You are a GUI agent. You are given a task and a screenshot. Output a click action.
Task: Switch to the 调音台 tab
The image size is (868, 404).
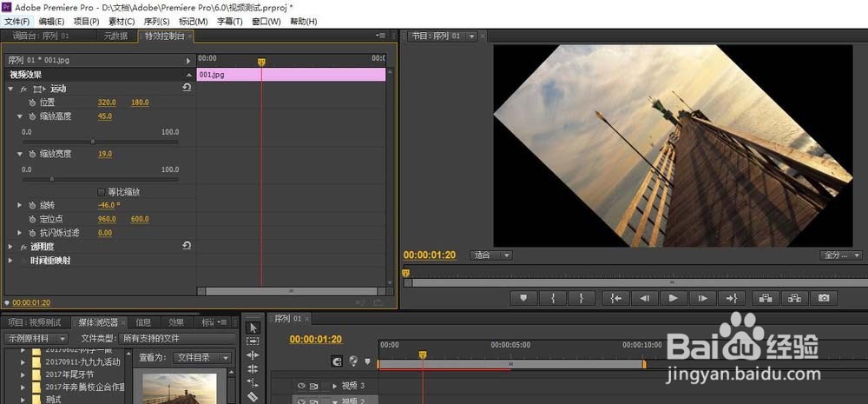tap(41, 36)
